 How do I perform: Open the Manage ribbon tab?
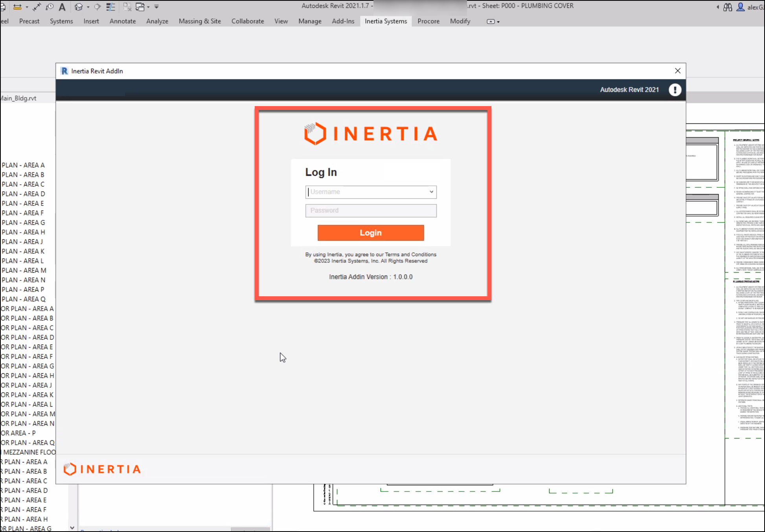pyautogui.click(x=310, y=21)
